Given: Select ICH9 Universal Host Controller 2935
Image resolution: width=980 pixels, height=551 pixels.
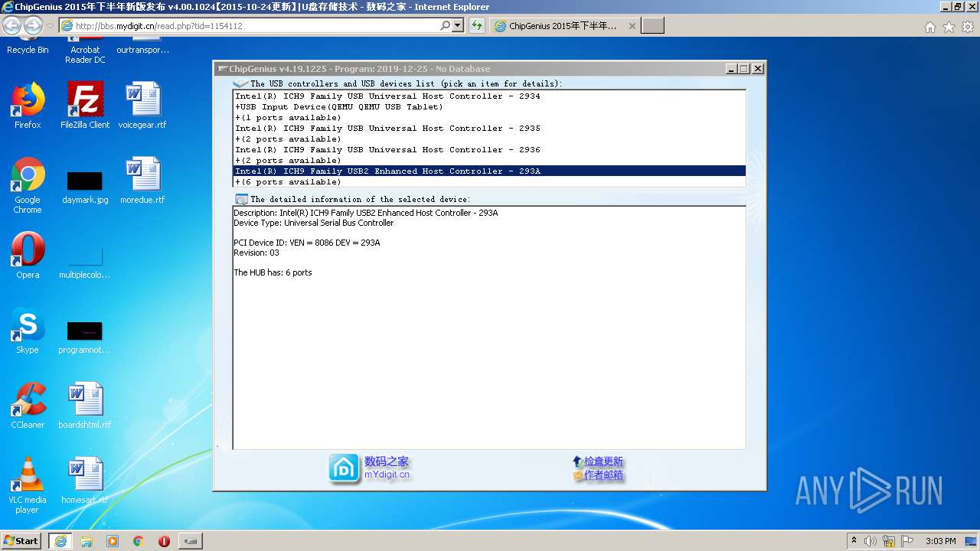Looking at the screenshot, I should coord(489,129).
